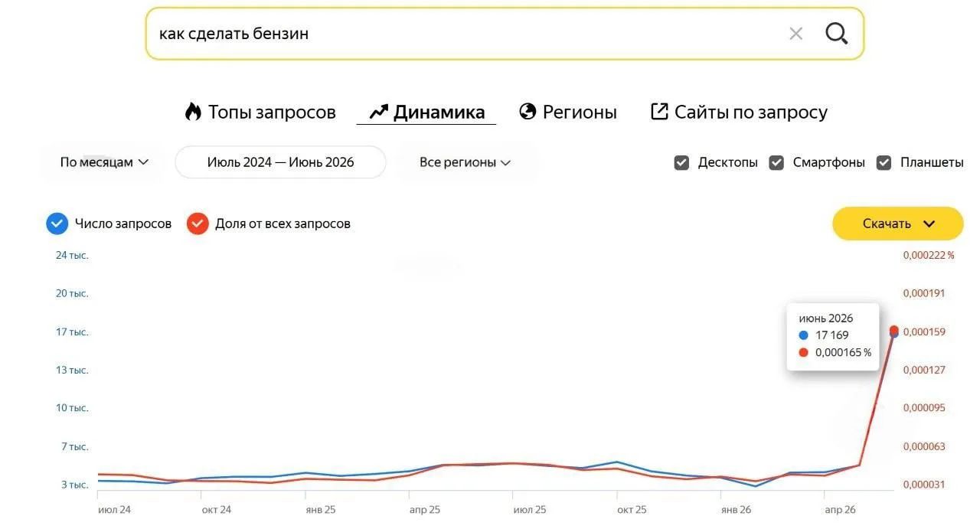This screenshot has width=980, height=529.
Task: Open the По месяцам grouping dropdown
Action: [103, 162]
